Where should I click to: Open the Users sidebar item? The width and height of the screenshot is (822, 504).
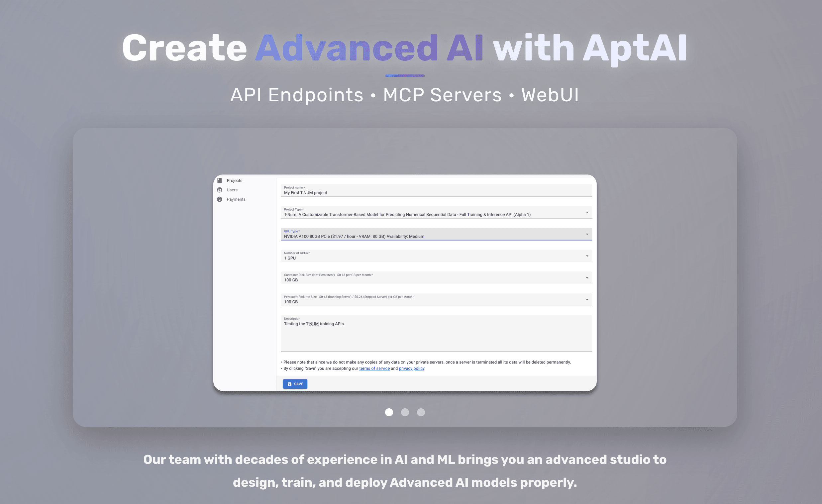pyautogui.click(x=232, y=190)
